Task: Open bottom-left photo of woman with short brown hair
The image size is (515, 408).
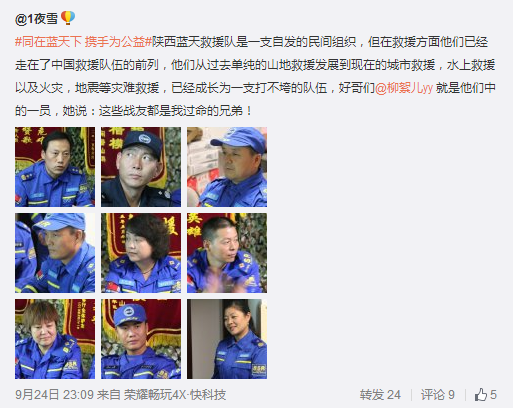Action: click(55, 339)
